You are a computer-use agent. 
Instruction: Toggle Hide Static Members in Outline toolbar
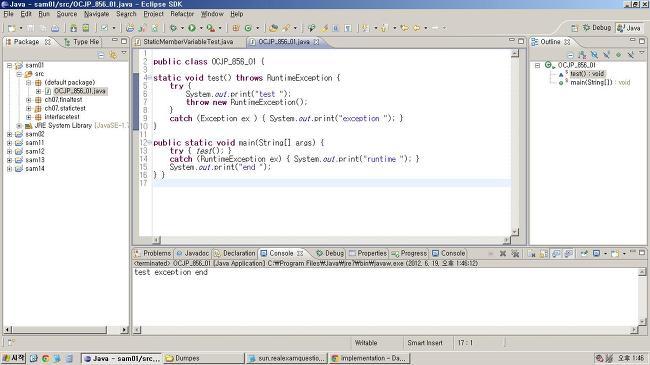tap(607, 55)
